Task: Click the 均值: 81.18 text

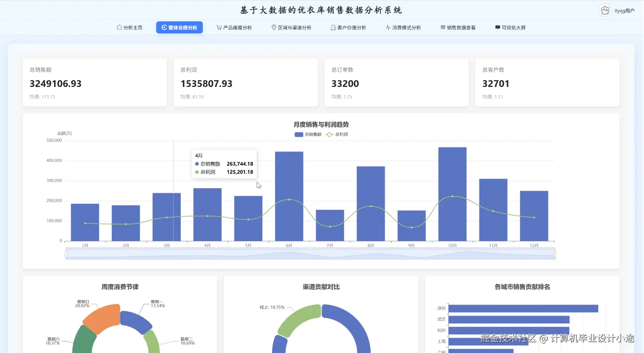Action: tap(192, 97)
